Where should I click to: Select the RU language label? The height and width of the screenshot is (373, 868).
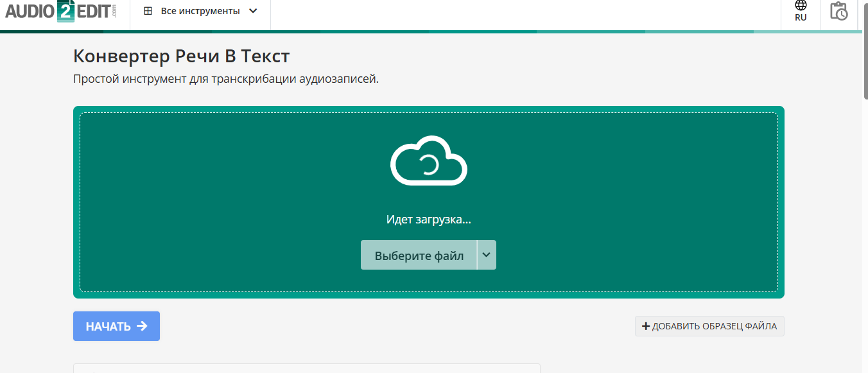(801, 18)
